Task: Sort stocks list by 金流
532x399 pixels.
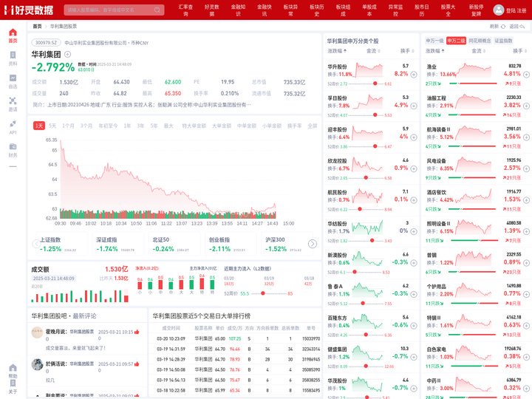Action: coord(373,51)
